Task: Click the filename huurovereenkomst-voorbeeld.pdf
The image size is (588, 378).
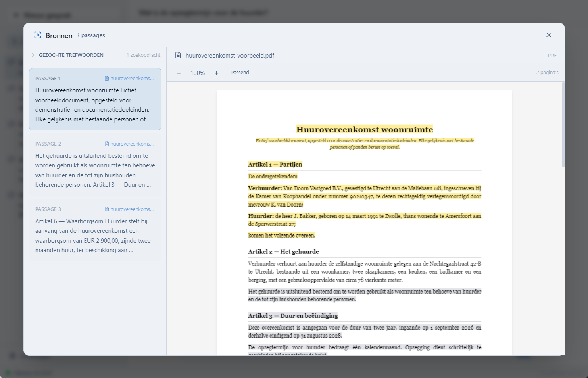Action: (x=230, y=56)
